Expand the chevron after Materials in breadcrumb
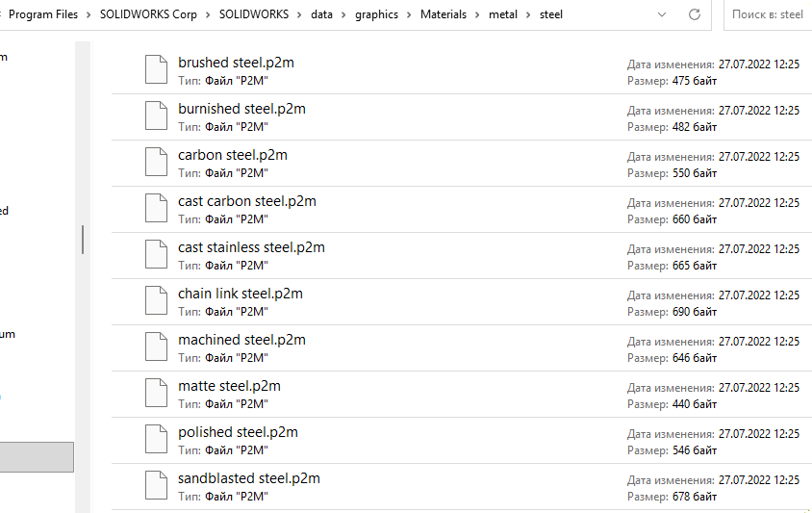Image resolution: width=812 pixels, height=513 pixels. pos(477,15)
